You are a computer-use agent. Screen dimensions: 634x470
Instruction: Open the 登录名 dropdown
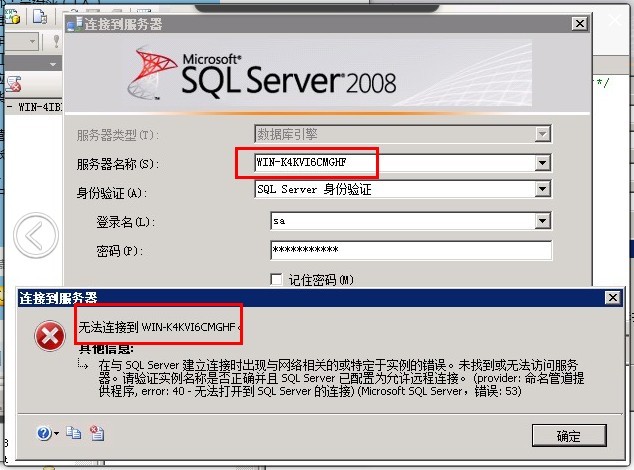[542, 221]
